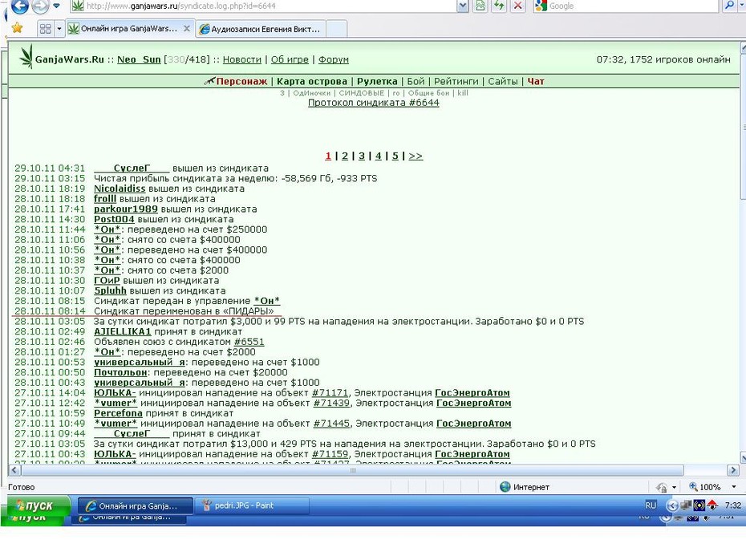Show hidden tray icons with round arrow

click(672, 505)
